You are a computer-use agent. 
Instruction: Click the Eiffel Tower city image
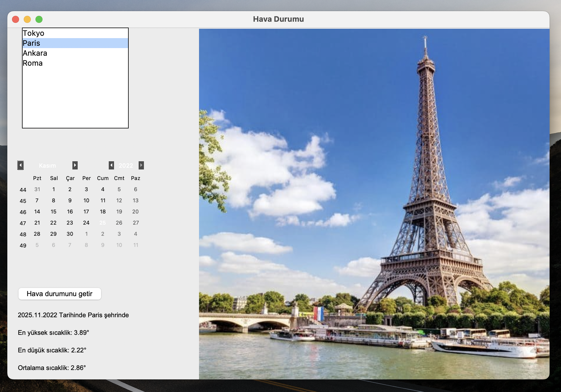click(x=374, y=204)
